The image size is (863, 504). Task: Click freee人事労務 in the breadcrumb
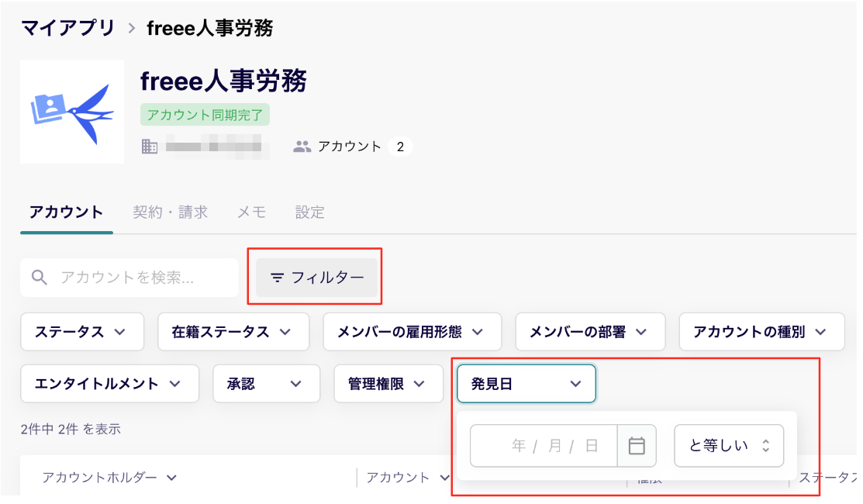pos(209,27)
